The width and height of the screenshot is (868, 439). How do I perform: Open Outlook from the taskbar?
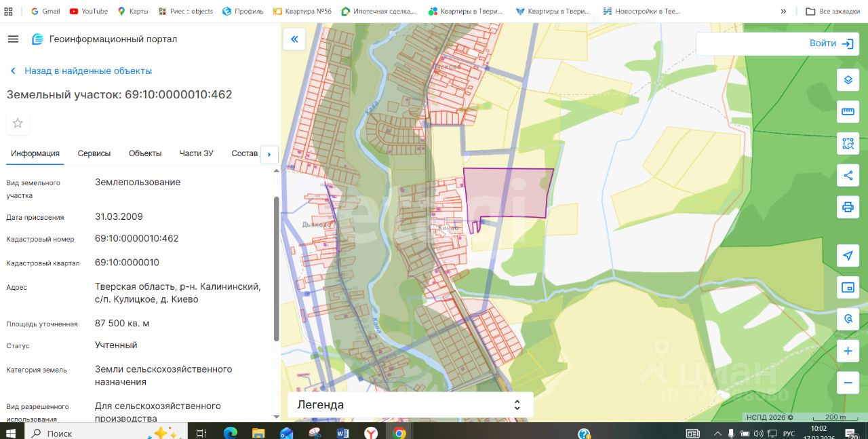click(x=286, y=433)
